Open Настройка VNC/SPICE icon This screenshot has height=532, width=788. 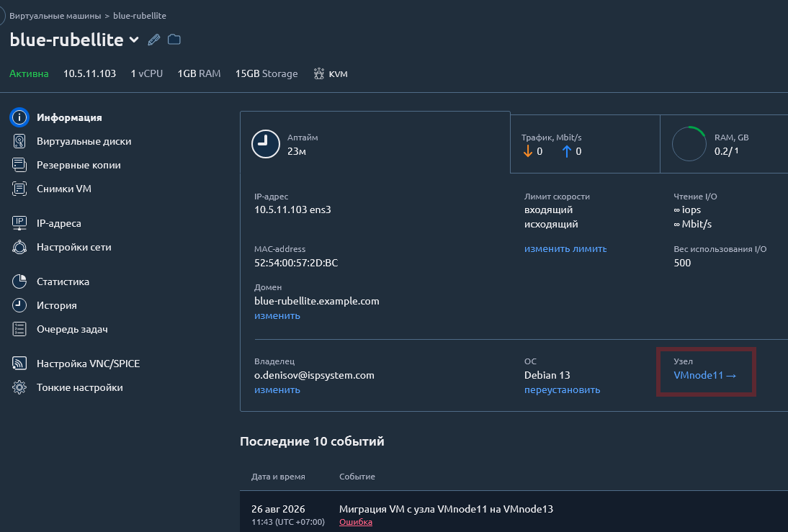pyautogui.click(x=19, y=364)
